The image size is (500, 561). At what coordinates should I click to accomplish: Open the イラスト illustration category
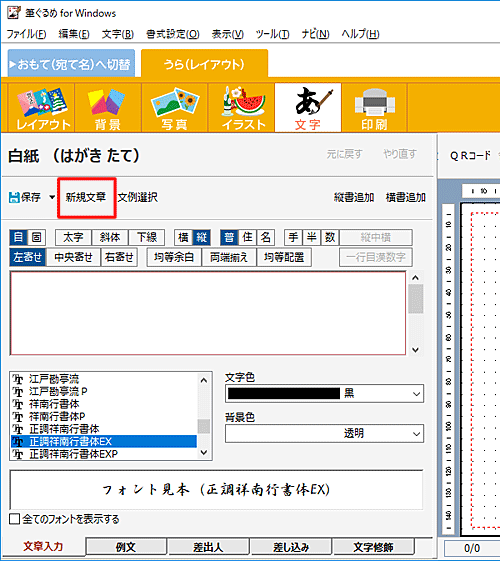[241, 108]
